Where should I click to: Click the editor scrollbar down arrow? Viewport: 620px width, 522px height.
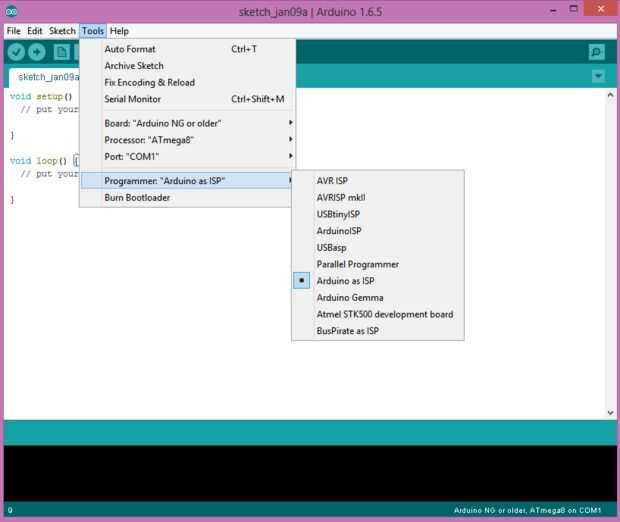610,412
